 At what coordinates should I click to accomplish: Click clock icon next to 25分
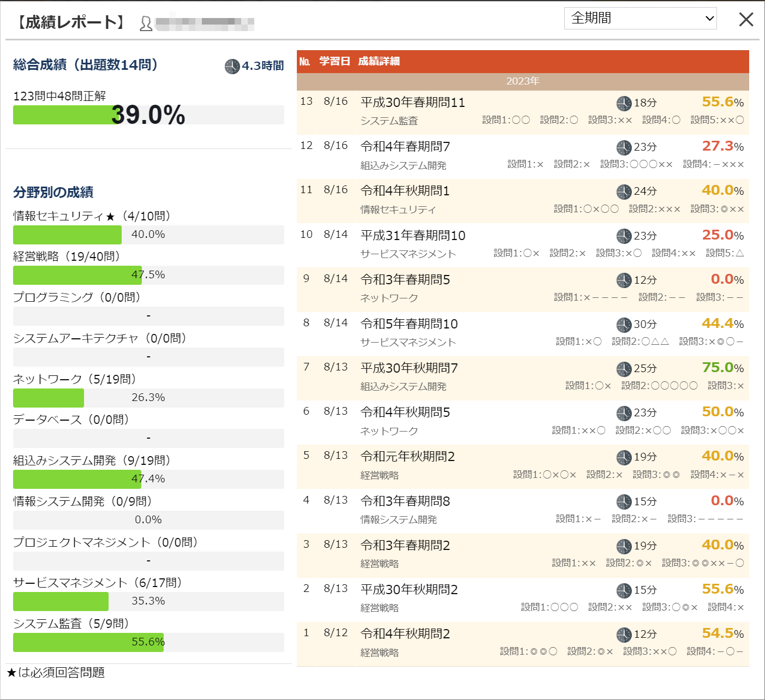pyautogui.click(x=624, y=369)
